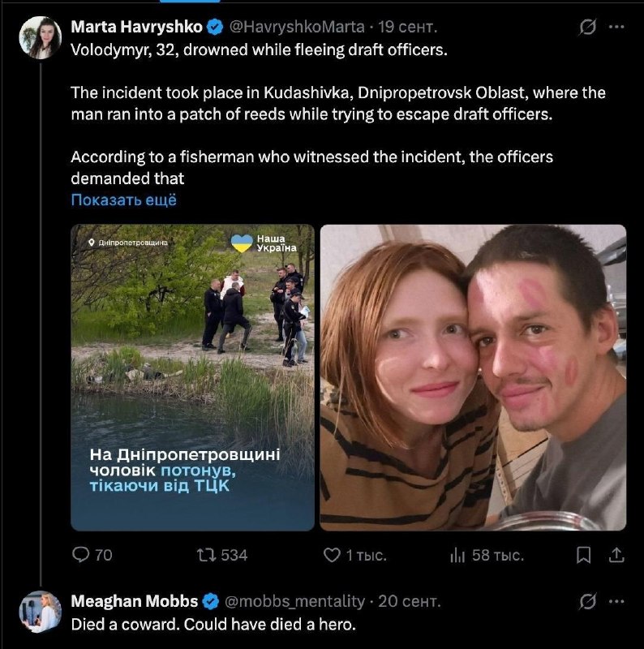
Task: Open Marta Havryshko's profile picture
Action: 40,37
